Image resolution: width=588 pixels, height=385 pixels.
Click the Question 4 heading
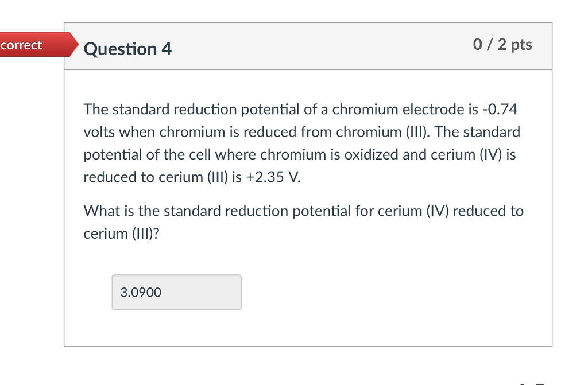click(127, 49)
